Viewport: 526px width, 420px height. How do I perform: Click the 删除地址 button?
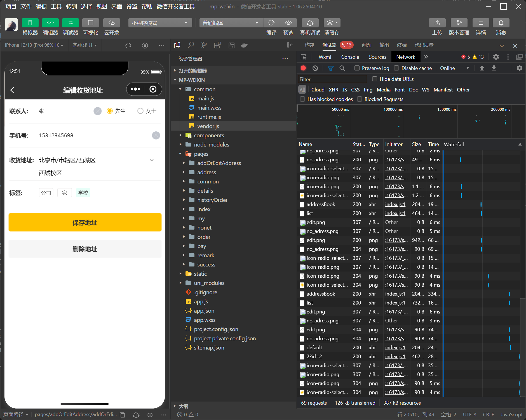[x=85, y=249]
